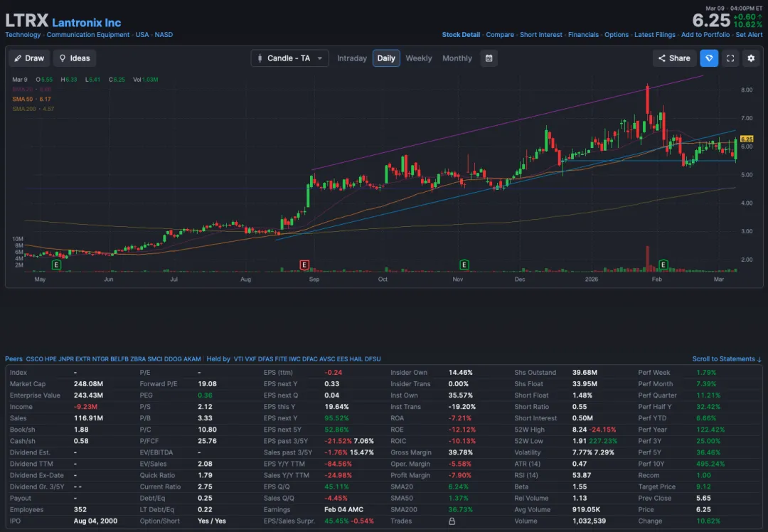
Task: Switch chart to Weekly timeframe
Action: tap(419, 58)
